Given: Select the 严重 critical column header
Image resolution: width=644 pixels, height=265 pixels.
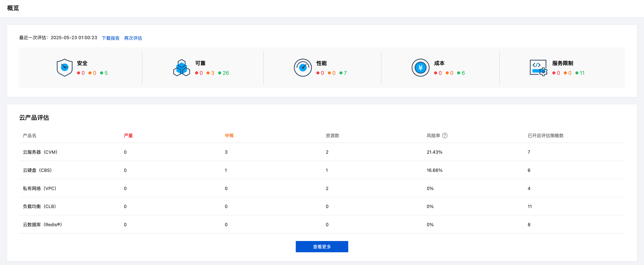Looking at the screenshot, I should pos(128,135).
